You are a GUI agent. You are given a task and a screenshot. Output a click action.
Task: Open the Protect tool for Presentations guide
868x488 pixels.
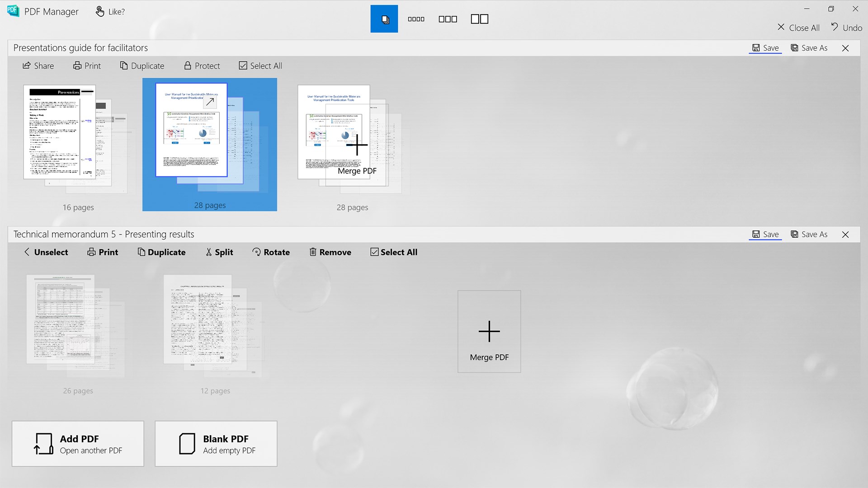click(202, 66)
